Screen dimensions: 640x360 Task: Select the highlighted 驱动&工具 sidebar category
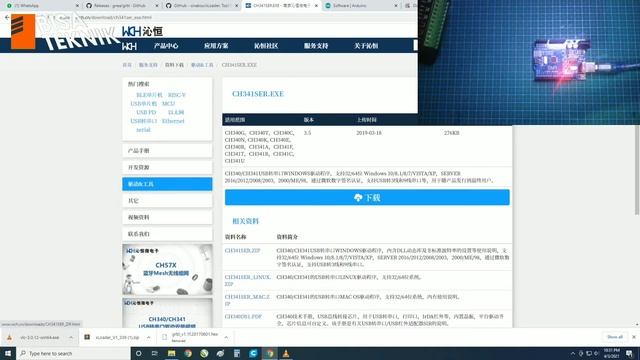[x=167, y=184]
